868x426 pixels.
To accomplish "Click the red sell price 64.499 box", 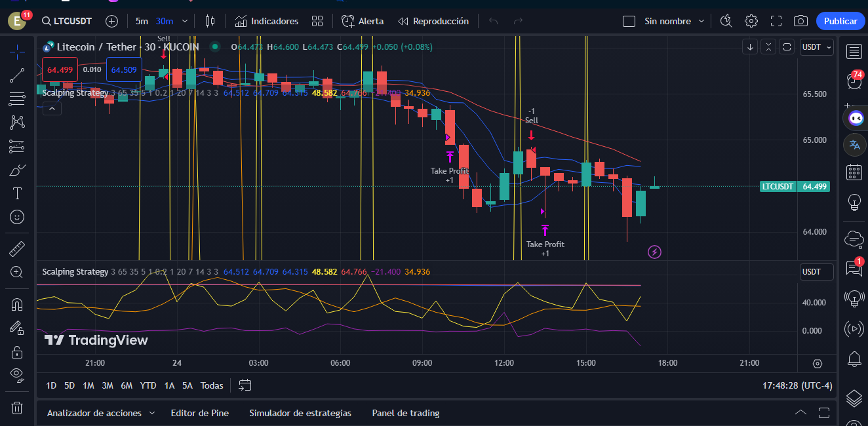I will point(60,69).
